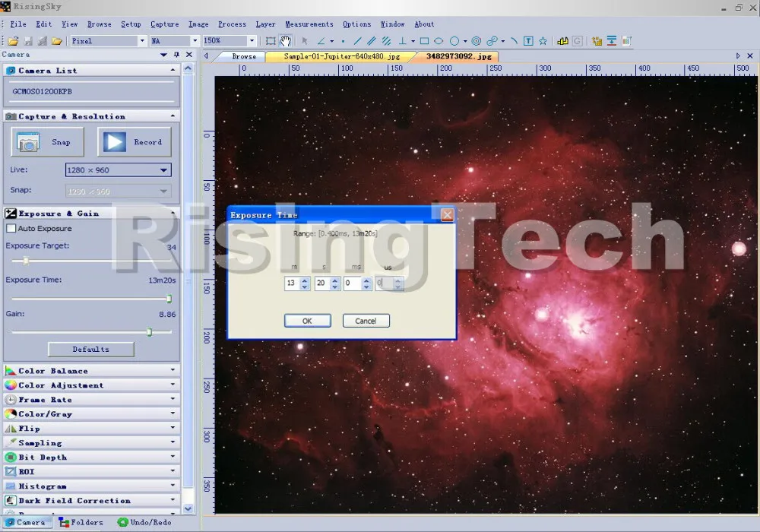Select the three parallel lines tool
Viewport: 760px width, 532px height.
pos(386,41)
